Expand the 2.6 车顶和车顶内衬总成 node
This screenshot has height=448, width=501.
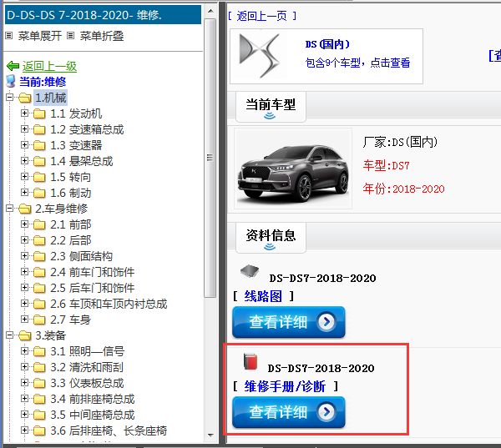pyautogui.click(x=24, y=303)
